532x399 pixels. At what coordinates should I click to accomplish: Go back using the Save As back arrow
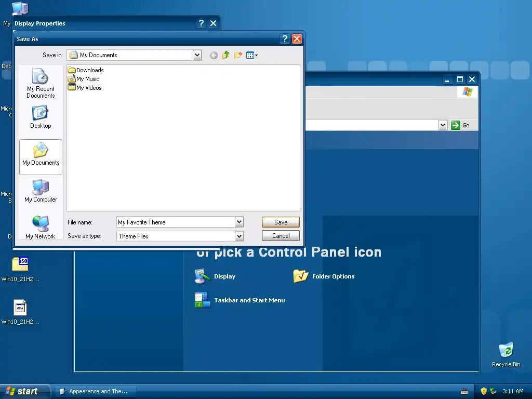point(214,55)
